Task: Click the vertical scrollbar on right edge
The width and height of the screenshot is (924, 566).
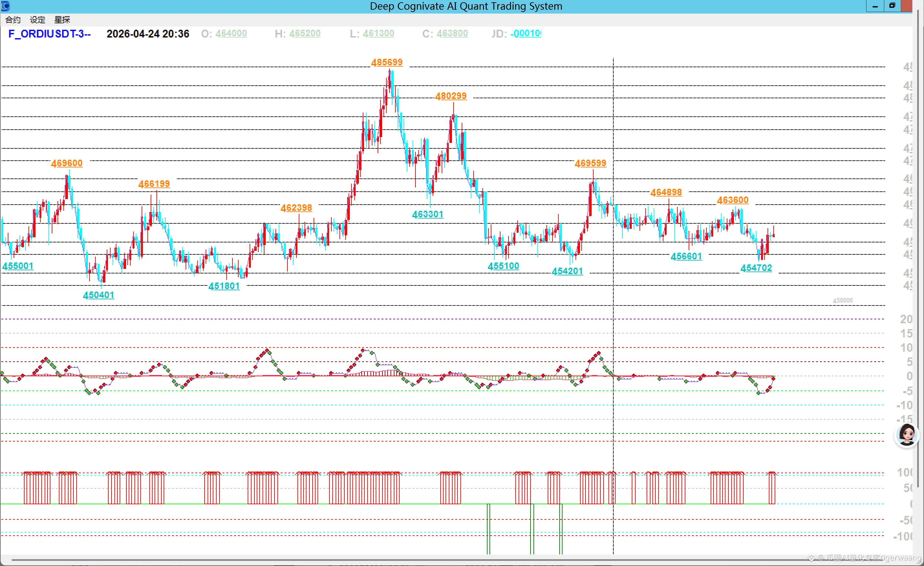Action: click(919, 262)
